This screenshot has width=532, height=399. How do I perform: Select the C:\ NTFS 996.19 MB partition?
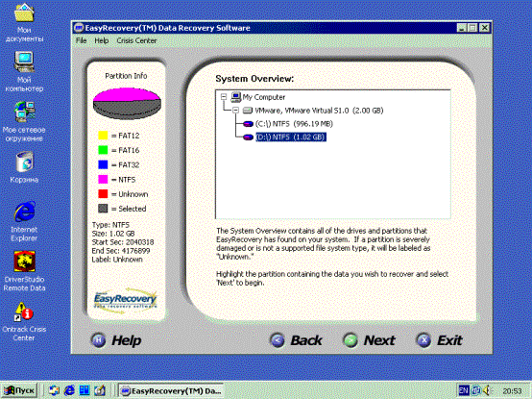[x=294, y=124]
